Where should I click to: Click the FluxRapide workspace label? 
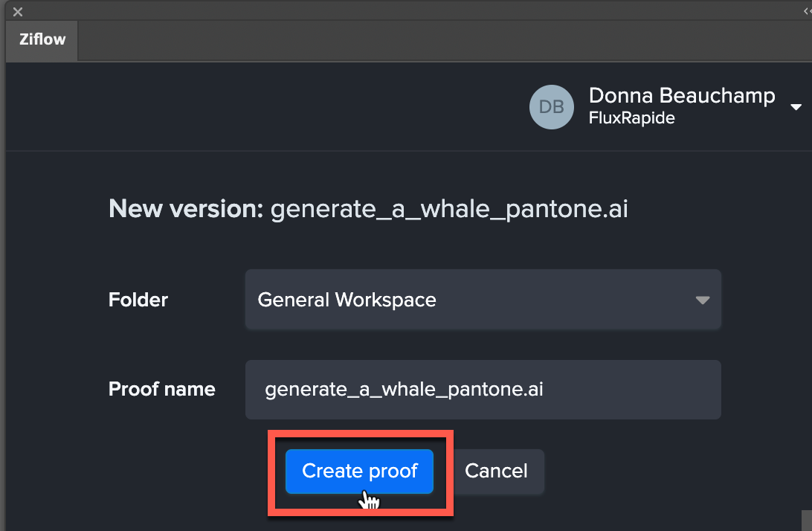(x=631, y=118)
